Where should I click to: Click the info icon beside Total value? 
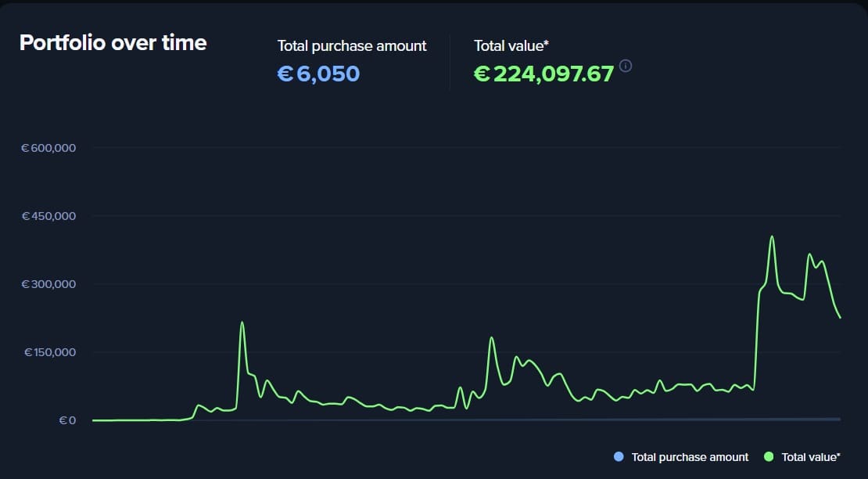pyautogui.click(x=626, y=66)
